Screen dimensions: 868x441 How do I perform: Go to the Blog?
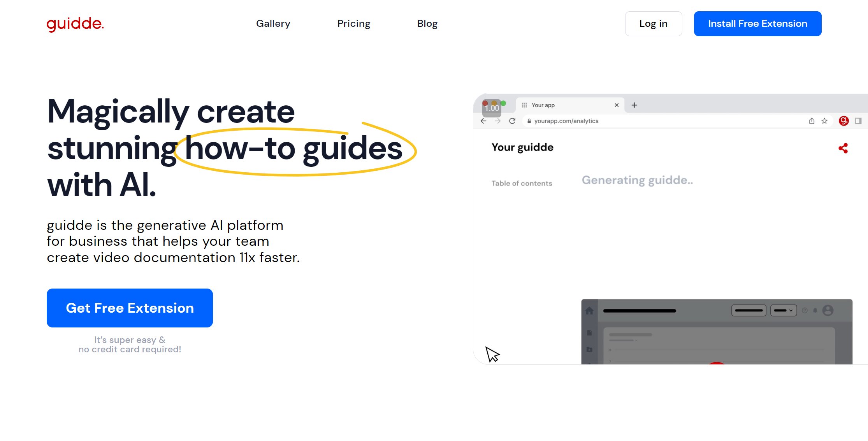pyautogui.click(x=427, y=24)
